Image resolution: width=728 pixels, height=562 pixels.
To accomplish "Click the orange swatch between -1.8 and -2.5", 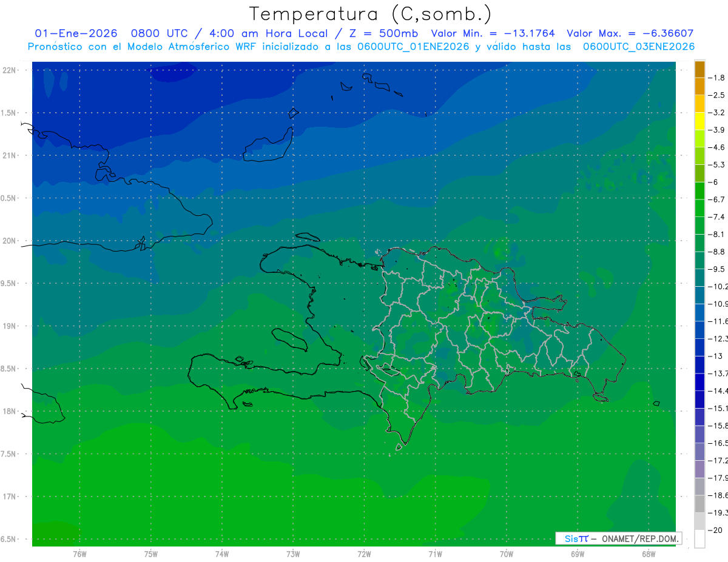I will 699,87.
